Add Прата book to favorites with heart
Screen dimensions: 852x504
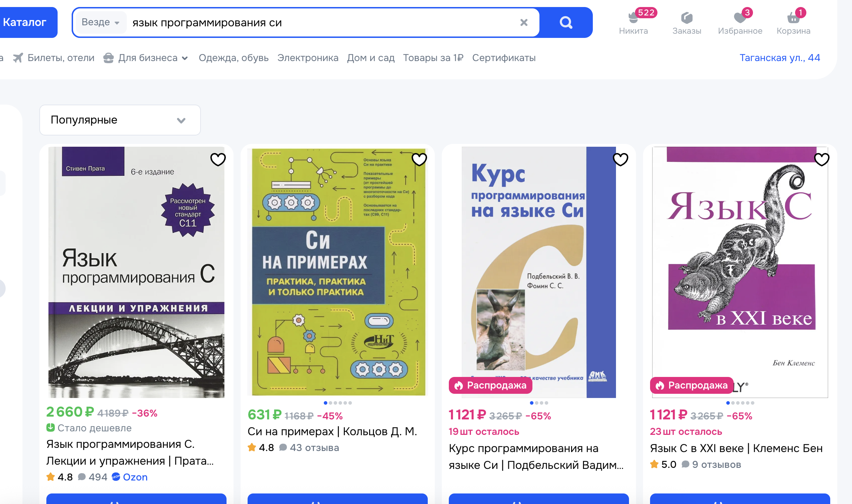218,160
